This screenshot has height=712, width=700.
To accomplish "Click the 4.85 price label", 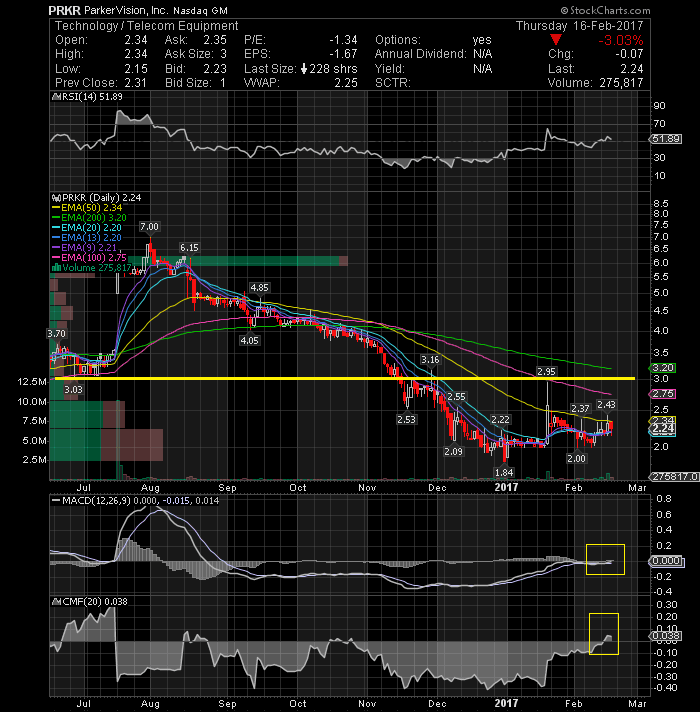I will 259,288.
